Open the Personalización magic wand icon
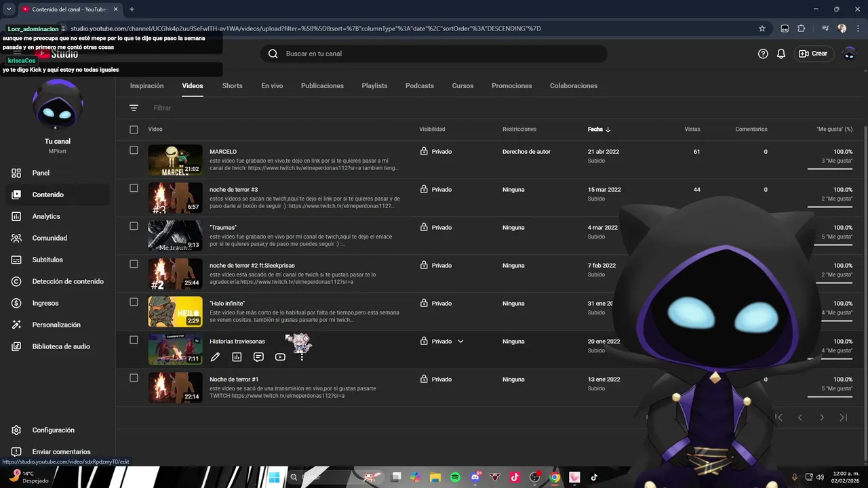 17,325
